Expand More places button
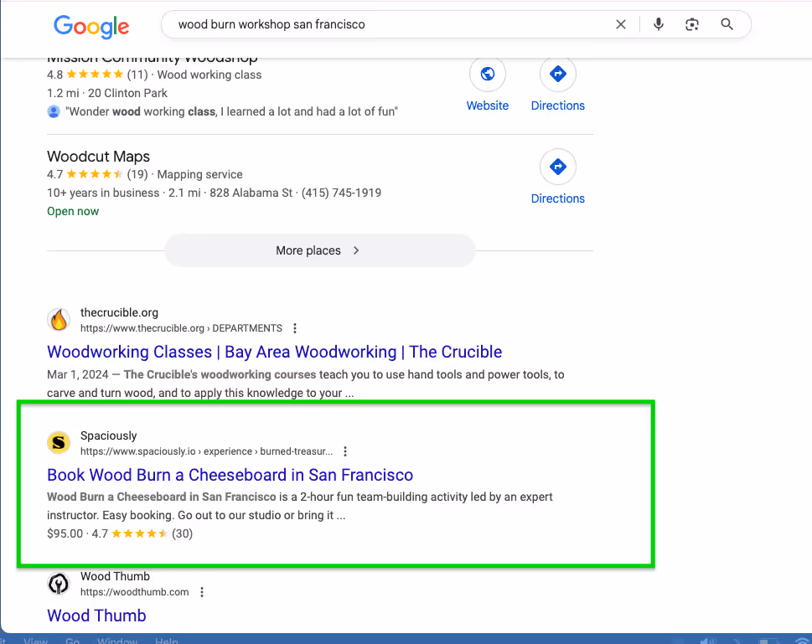 (319, 250)
